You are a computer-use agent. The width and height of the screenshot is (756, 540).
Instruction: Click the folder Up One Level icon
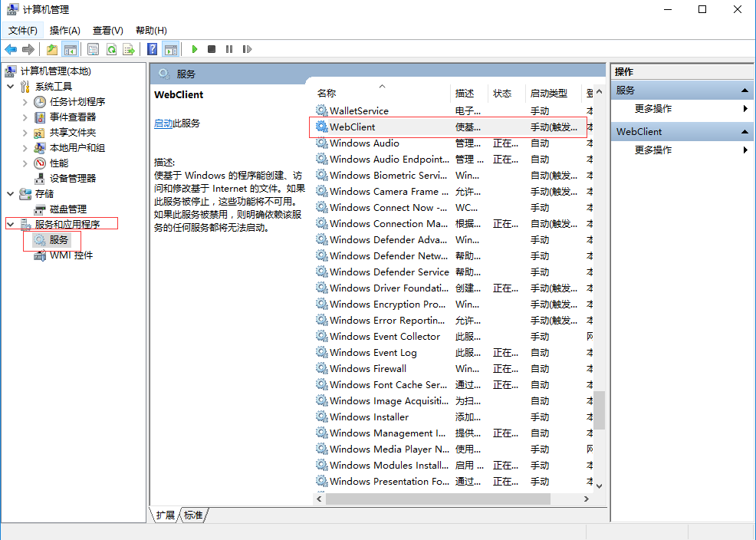pos(52,49)
